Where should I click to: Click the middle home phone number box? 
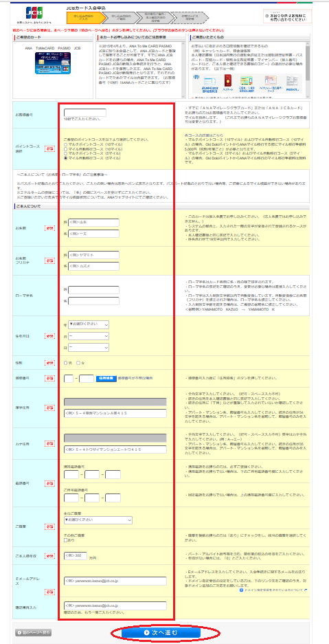(x=92, y=498)
